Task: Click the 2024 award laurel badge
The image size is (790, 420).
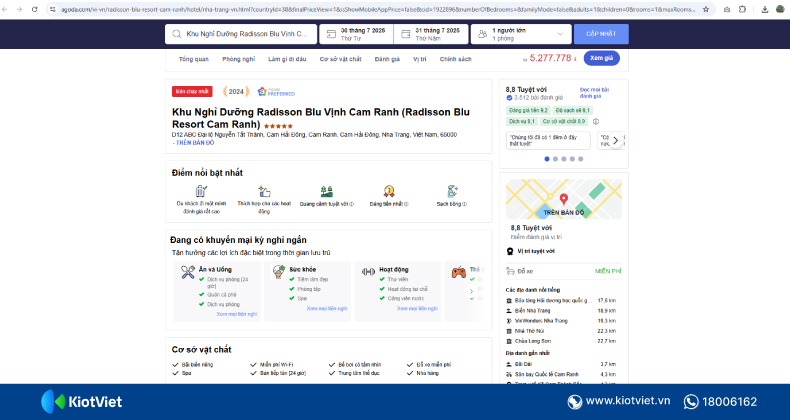Action: tap(236, 92)
